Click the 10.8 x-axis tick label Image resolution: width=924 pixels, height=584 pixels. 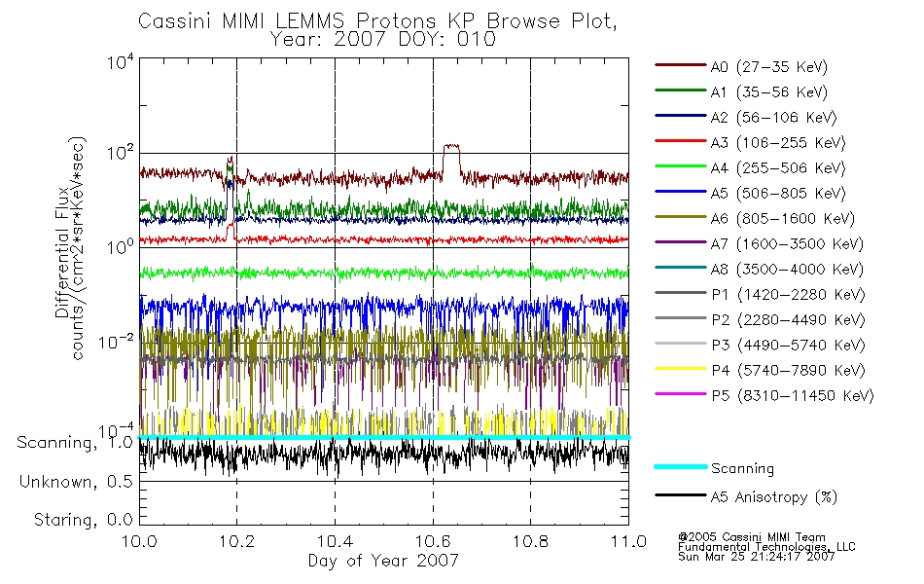coord(531,541)
